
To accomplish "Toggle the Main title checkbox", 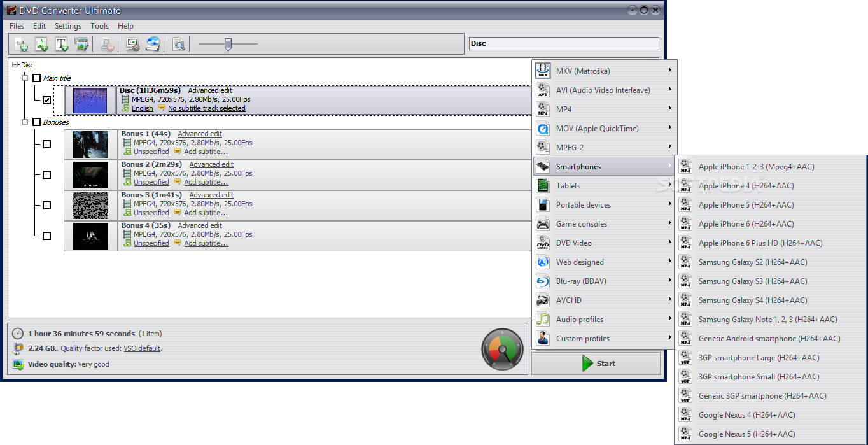I will pyautogui.click(x=36, y=78).
